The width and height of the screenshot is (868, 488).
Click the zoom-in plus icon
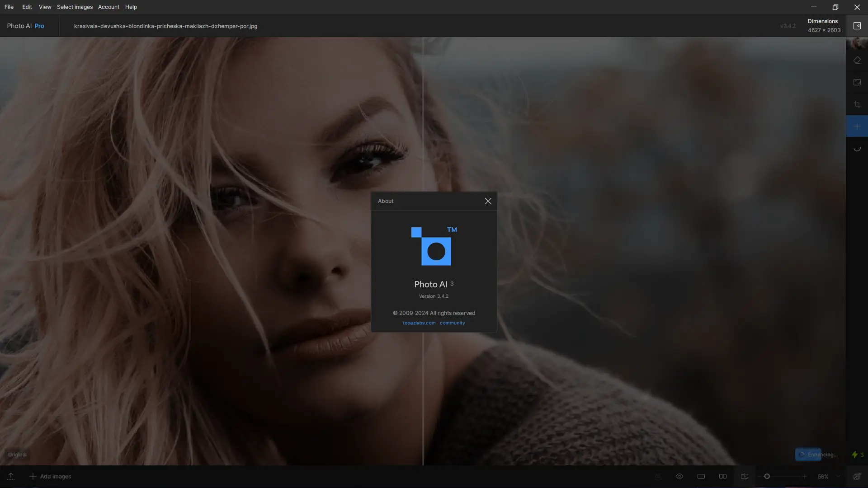[804, 476]
